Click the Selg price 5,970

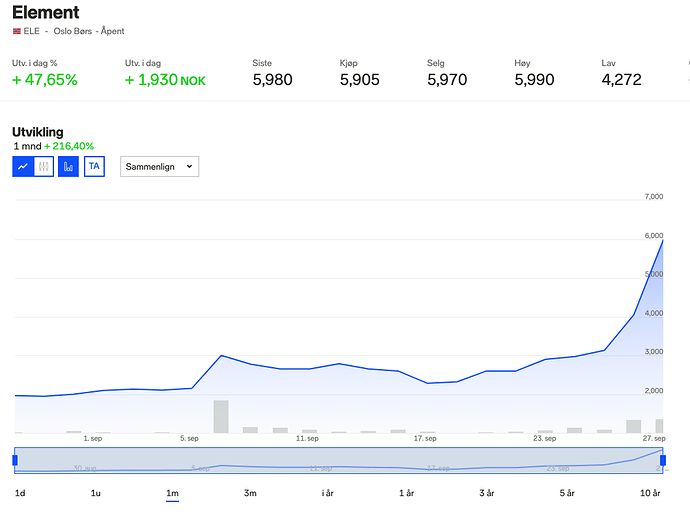pyautogui.click(x=447, y=80)
